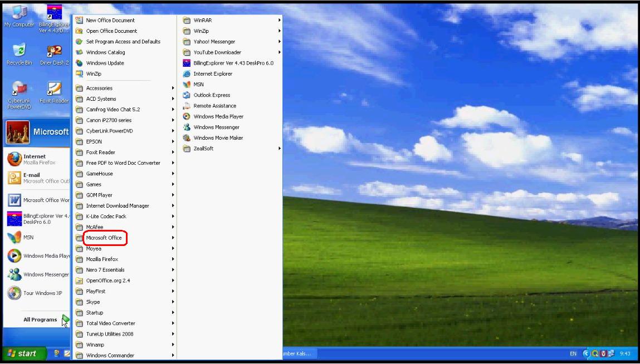This screenshot has height=364, width=640.
Task: Launch Foxit Reader desktop shortcut
Action: pyautogui.click(x=54, y=92)
